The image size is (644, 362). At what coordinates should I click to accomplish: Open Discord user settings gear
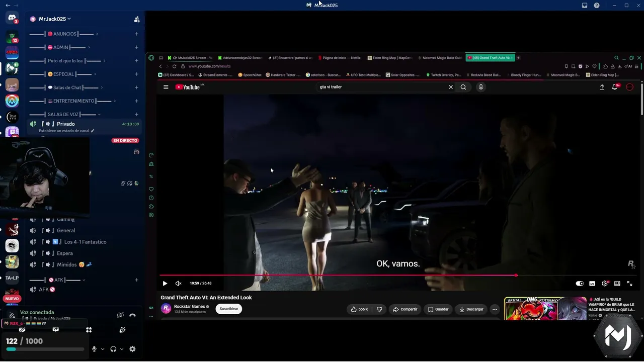click(x=132, y=349)
